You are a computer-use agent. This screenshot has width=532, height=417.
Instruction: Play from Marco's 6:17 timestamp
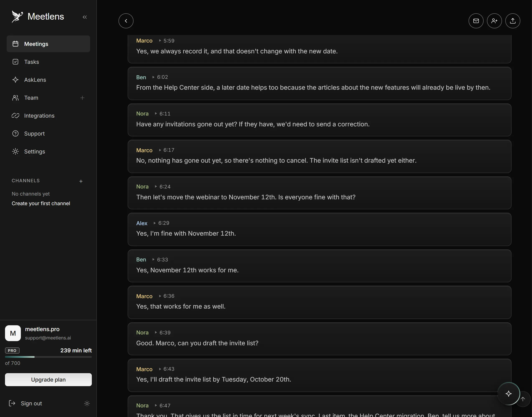pos(166,150)
